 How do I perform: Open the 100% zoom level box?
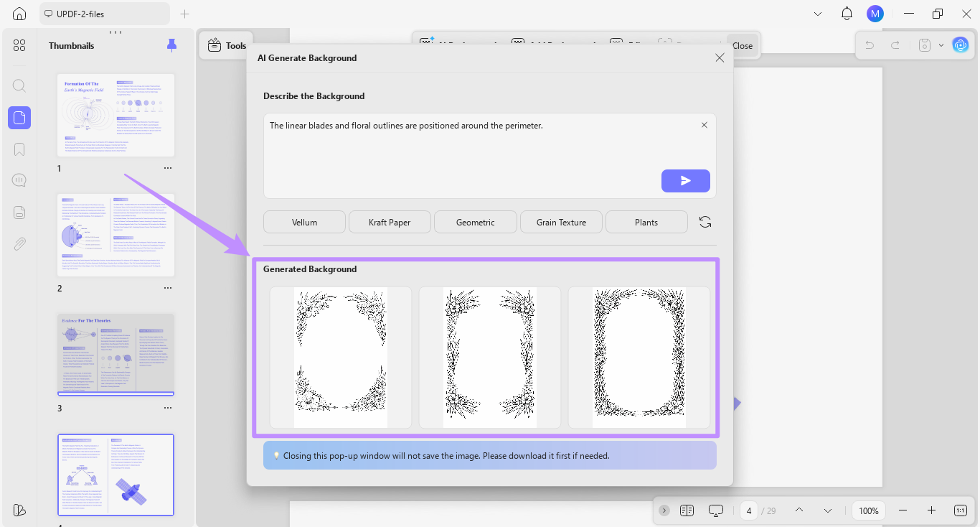pyautogui.click(x=869, y=510)
